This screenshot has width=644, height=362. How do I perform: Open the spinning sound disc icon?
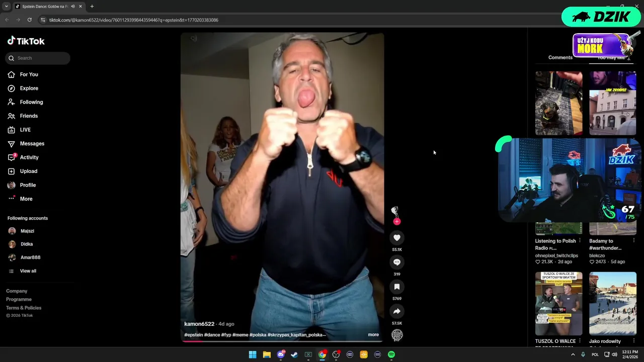click(397, 335)
